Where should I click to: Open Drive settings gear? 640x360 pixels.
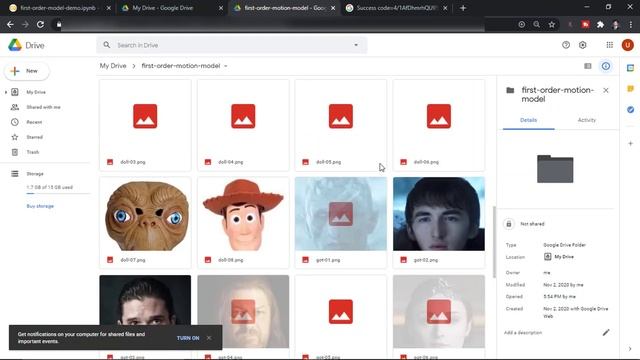pyautogui.click(x=582, y=45)
